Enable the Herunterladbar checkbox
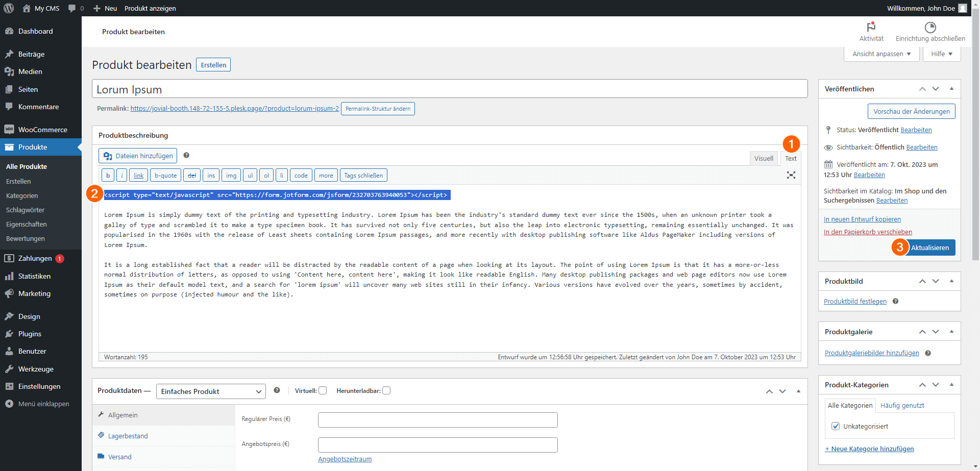 click(x=386, y=390)
